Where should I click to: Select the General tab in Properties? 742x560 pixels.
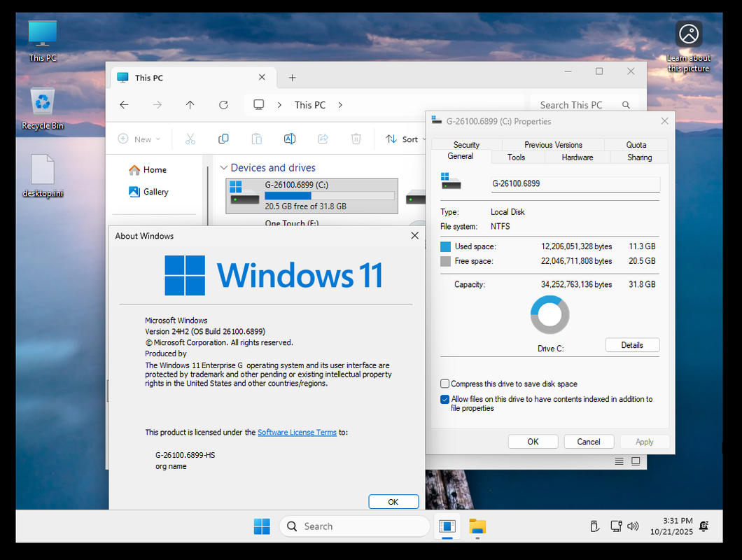[x=461, y=156]
